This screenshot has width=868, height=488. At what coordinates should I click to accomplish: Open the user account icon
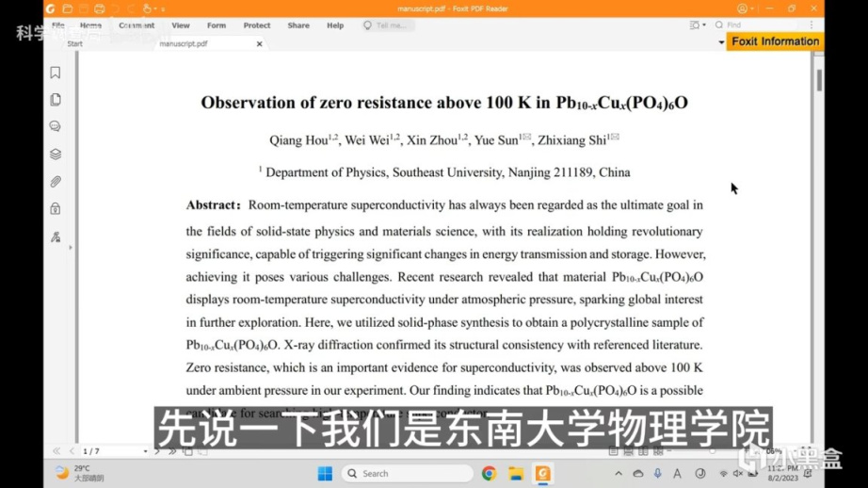click(743, 8)
